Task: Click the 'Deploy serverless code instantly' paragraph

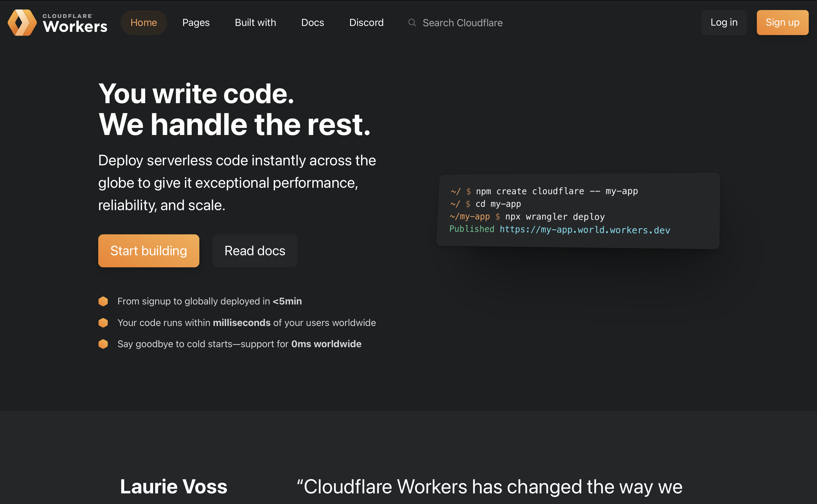Action: click(x=237, y=183)
